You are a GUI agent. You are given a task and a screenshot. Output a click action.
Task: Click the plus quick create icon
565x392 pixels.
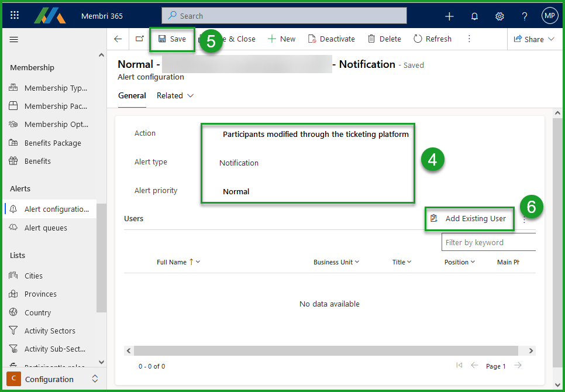pos(449,16)
